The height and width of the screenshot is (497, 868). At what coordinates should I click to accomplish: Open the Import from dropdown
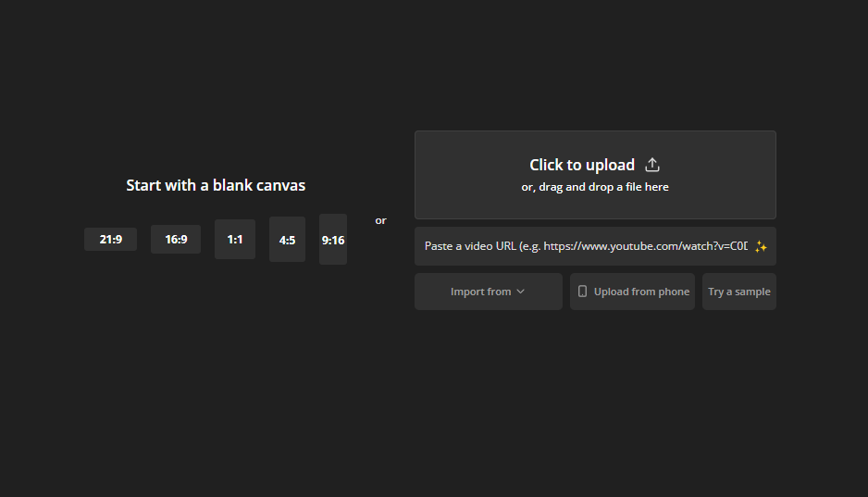pyautogui.click(x=489, y=292)
